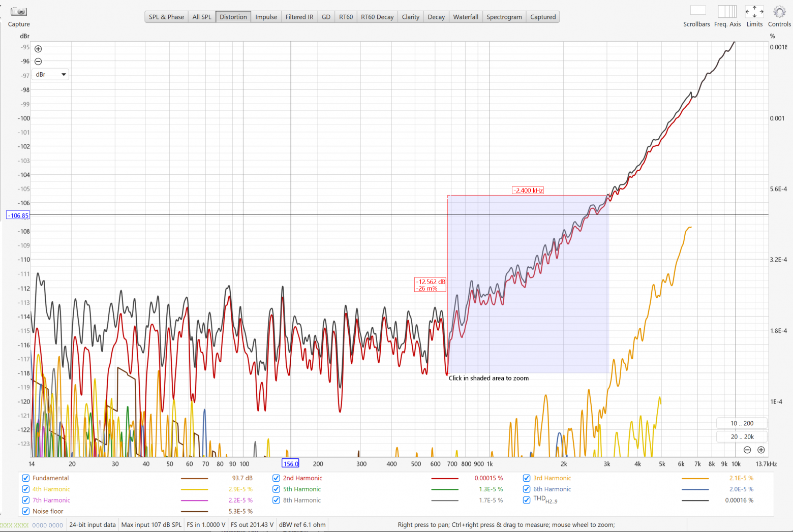This screenshot has width=793, height=532.
Task: Disable the 8th Harmonic checkbox
Action: [277, 500]
